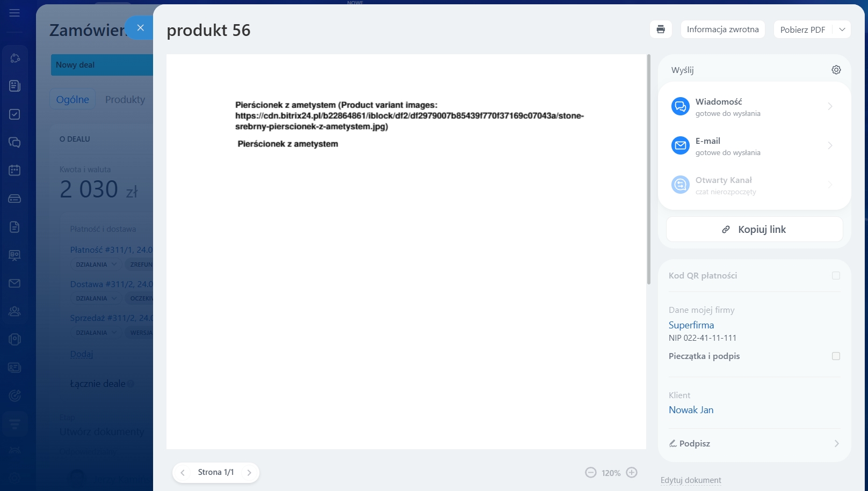This screenshot has width=868, height=491.
Task: Zoom out with the minus magnifier icon
Action: (591, 473)
